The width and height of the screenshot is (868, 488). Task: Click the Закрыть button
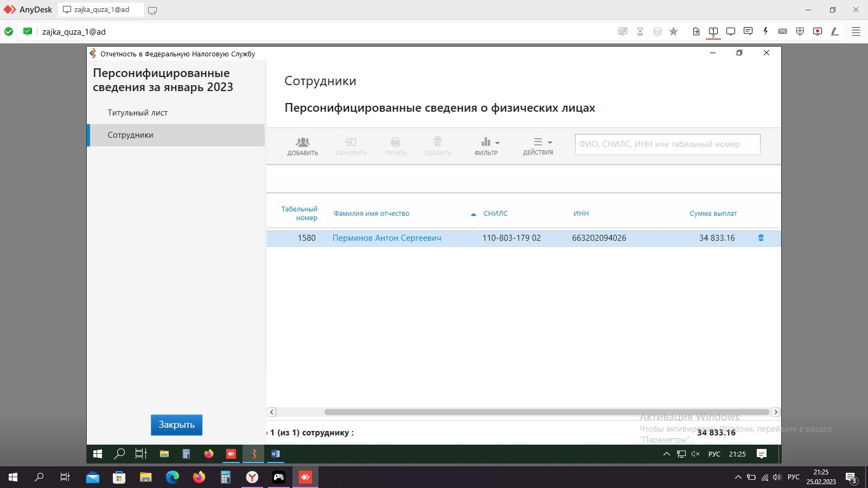176,425
